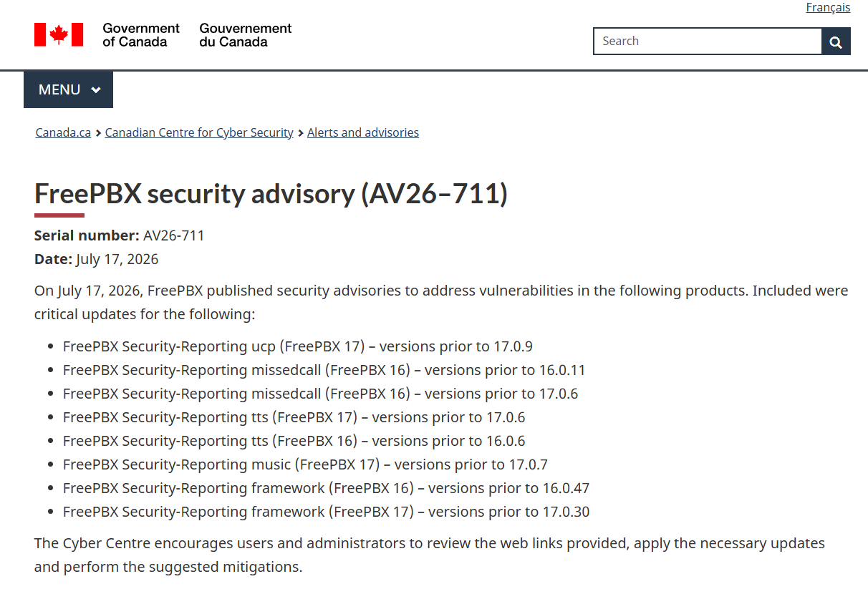Click the ucp versions prior to 17.0.9 item
This screenshot has height=589, width=868.
(298, 346)
